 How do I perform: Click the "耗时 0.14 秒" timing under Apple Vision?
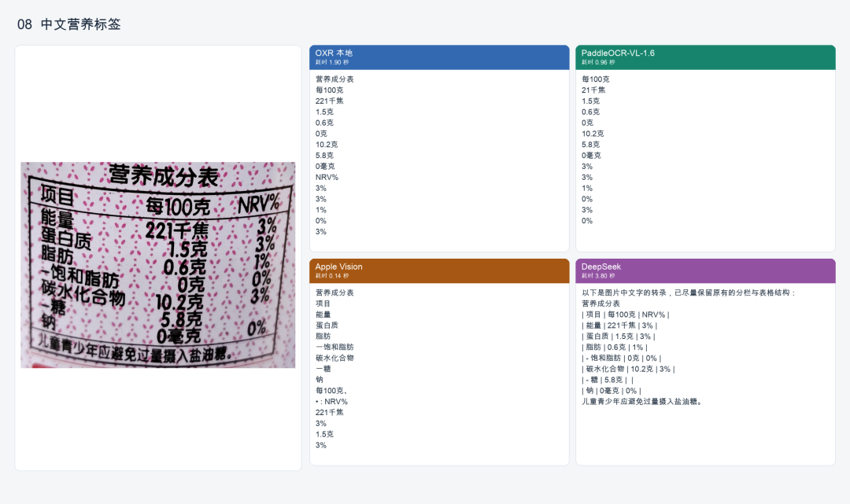coord(332,276)
